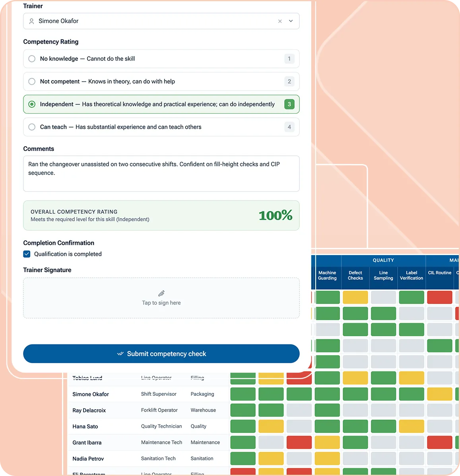This screenshot has height=476, width=460.
Task: Click yellow Machine Guarding cell for Nadia Petrov
Action: 327,459
